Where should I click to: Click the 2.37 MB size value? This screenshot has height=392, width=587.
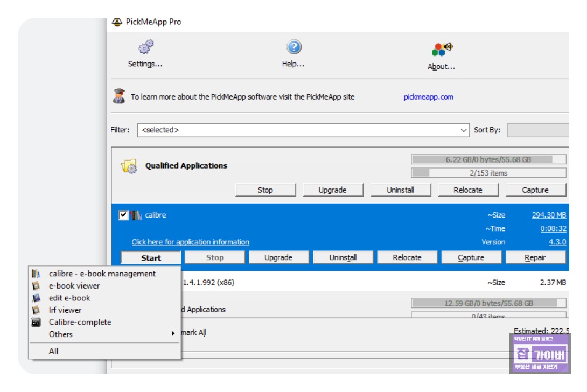click(x=553, y=283)
